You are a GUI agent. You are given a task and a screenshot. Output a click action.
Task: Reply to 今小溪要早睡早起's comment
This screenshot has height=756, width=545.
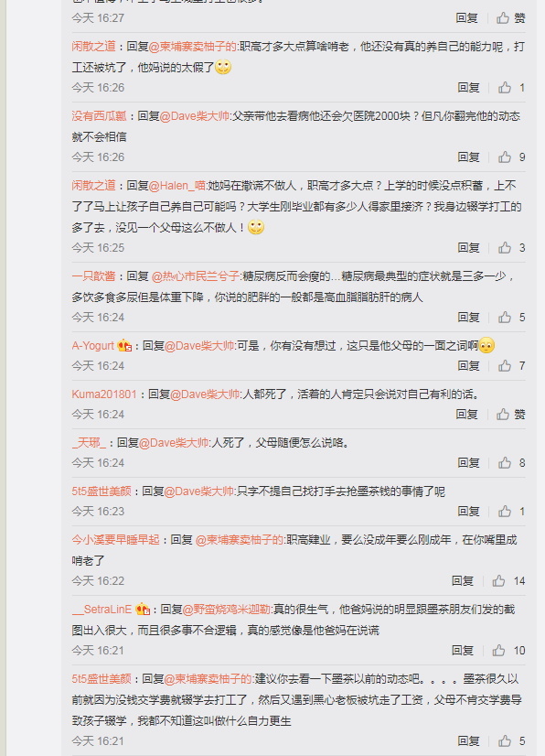(x=463, y=581)
